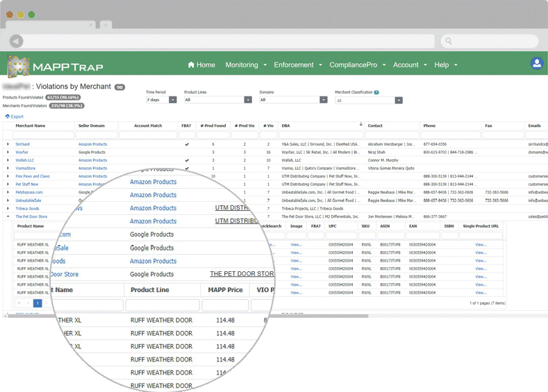The height and width of the screenshot is (392, 548).
Task: Open the Sirround merchant link
Action: click(22, 144)
